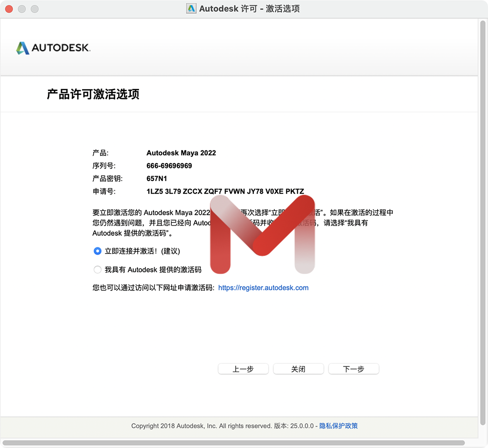Screen dimensions: 488x448
Task: Click the 上一步 (Back) button
Action: [x=243, y=369]
